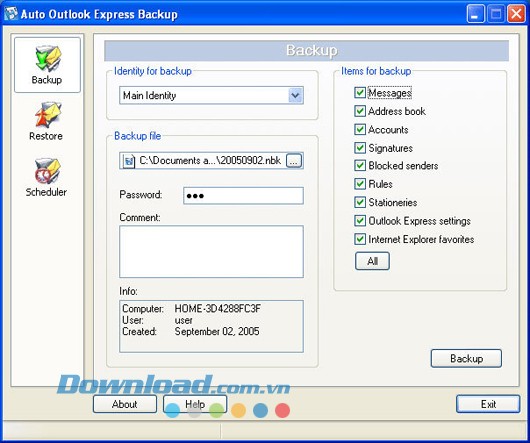Open the Scheduler section in the sidebar
This screenshot has width=530, height=443.
[46, 177]
